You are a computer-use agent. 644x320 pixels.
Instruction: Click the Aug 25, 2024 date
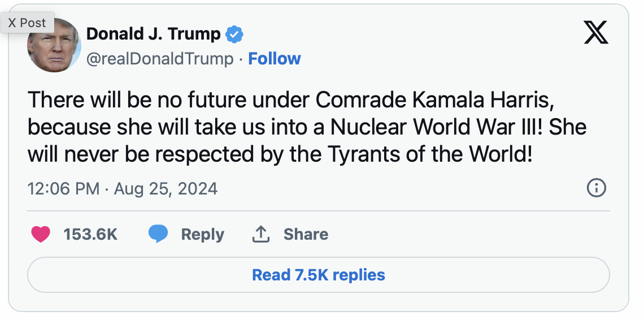point(166,188)
